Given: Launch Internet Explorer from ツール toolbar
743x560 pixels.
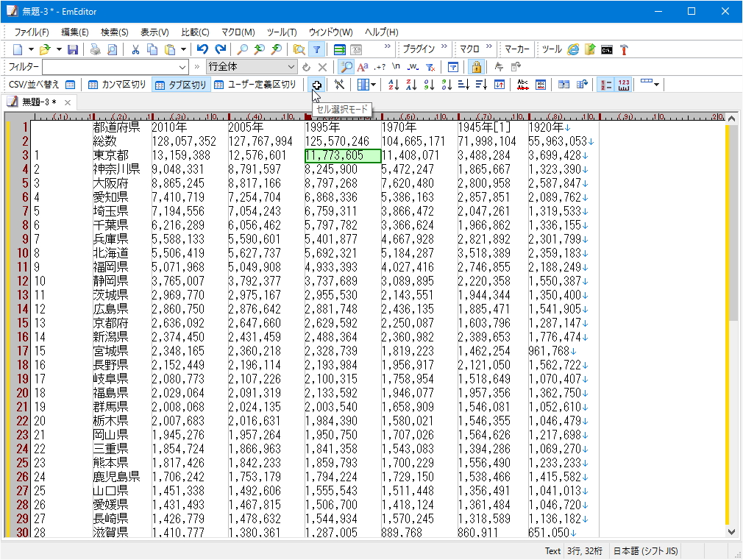Looking at the screenshot, I should coord(573,49).
